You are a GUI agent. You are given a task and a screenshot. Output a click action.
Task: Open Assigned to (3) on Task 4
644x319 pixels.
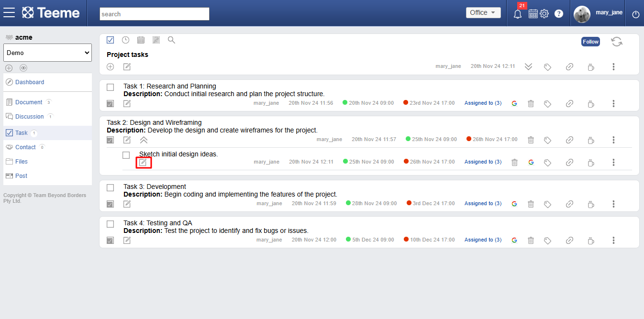click(x=483, y=240)
